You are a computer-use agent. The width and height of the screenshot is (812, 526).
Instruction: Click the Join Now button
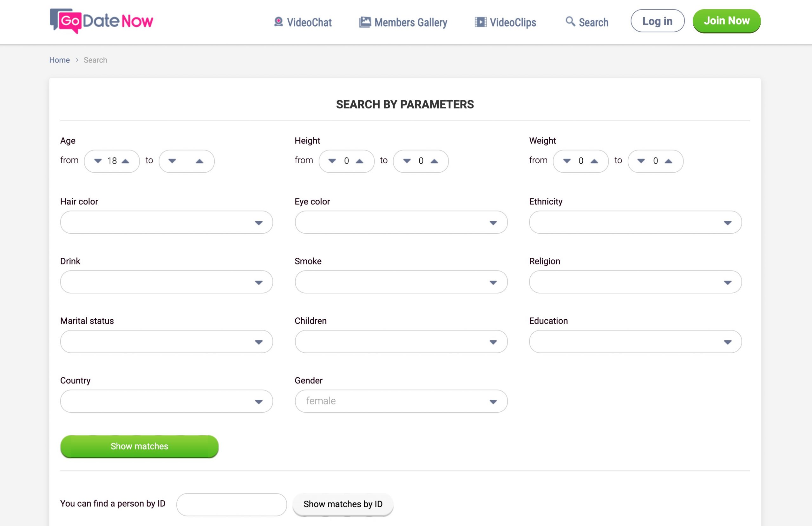pos(727,21)
